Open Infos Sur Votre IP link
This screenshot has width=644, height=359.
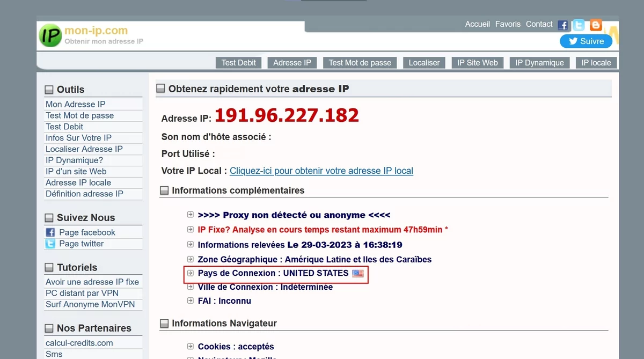click(78, 138)
